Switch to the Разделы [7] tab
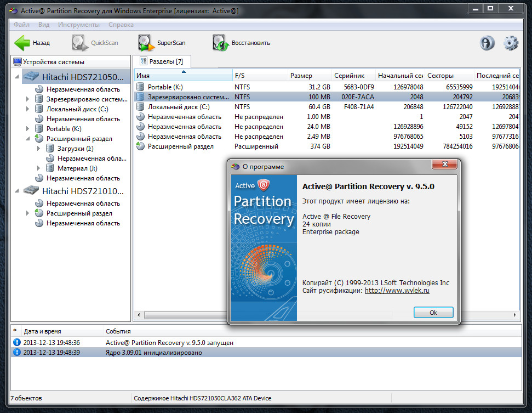 (162, 61)
